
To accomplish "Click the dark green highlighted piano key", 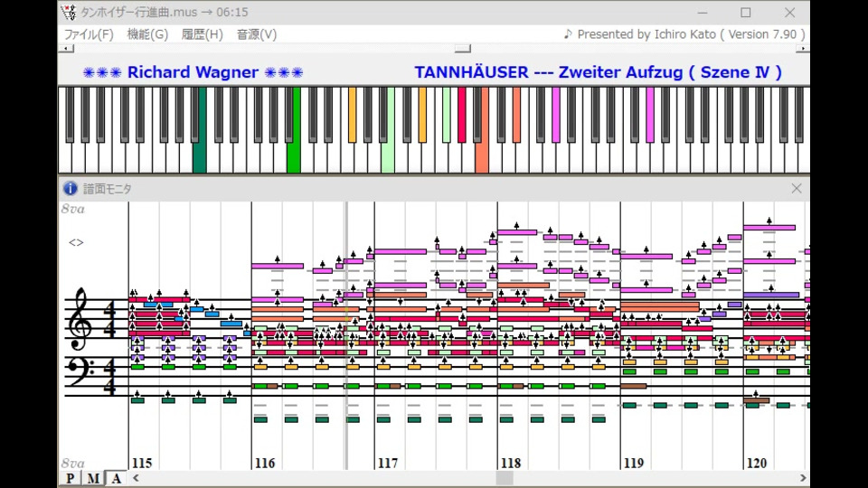I will pos(200,157).
